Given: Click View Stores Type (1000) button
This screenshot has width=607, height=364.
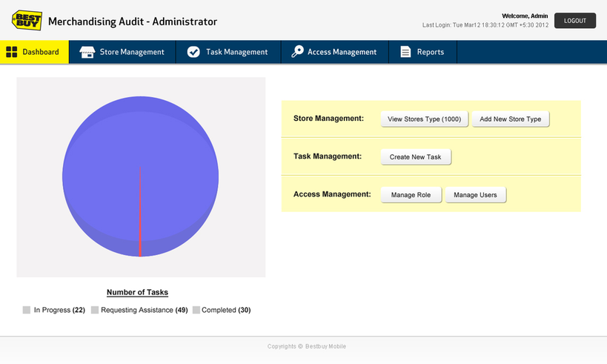Looking at the screenshot, I should (x=424, y=119).
